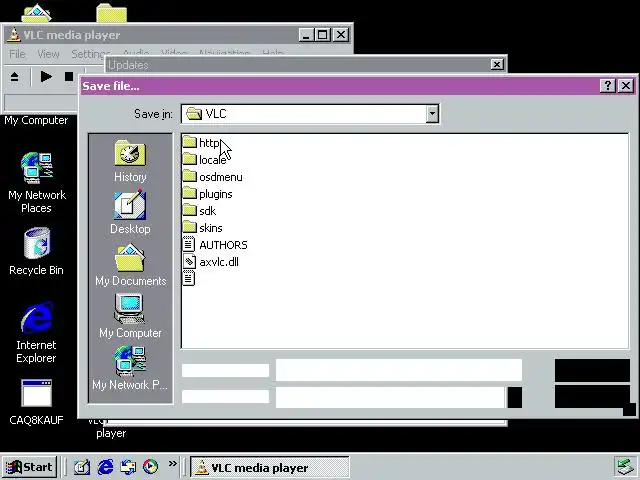Select the http folder
This screenshot has width=640, height=480.
point(202,142)
